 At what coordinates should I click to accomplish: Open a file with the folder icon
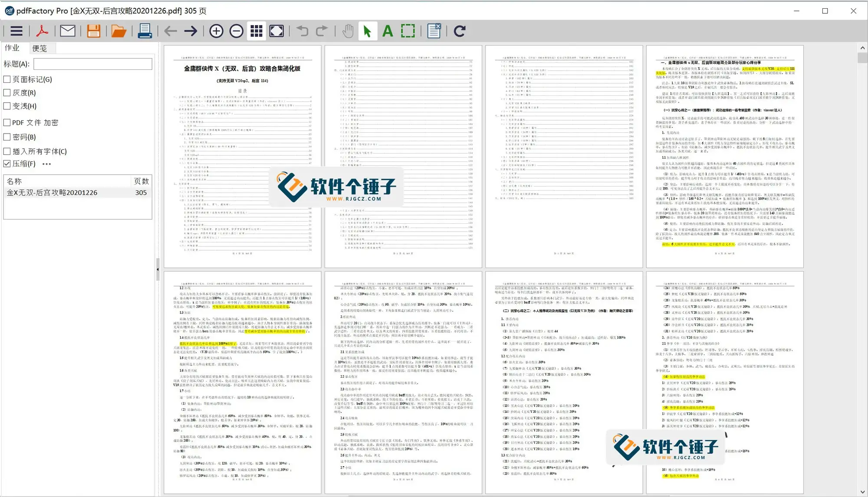(118, 31)
